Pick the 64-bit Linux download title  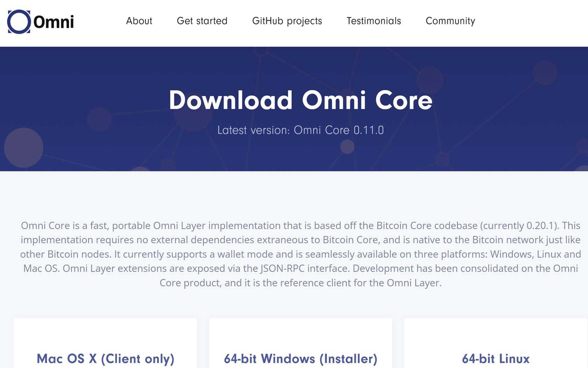click(496, 359)
